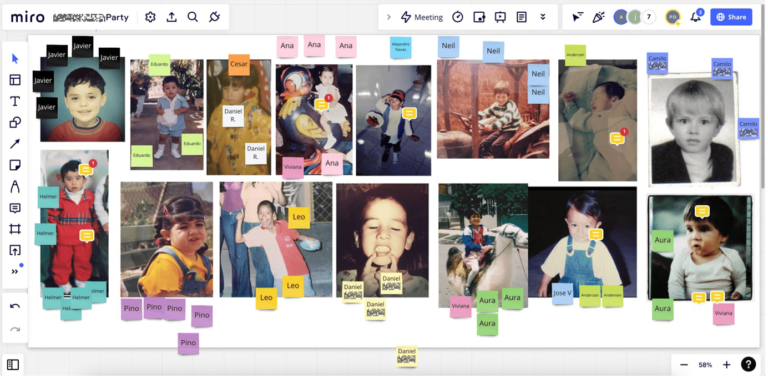
Task: Open Templates tool in sidebar
Action: pos(15,80)
